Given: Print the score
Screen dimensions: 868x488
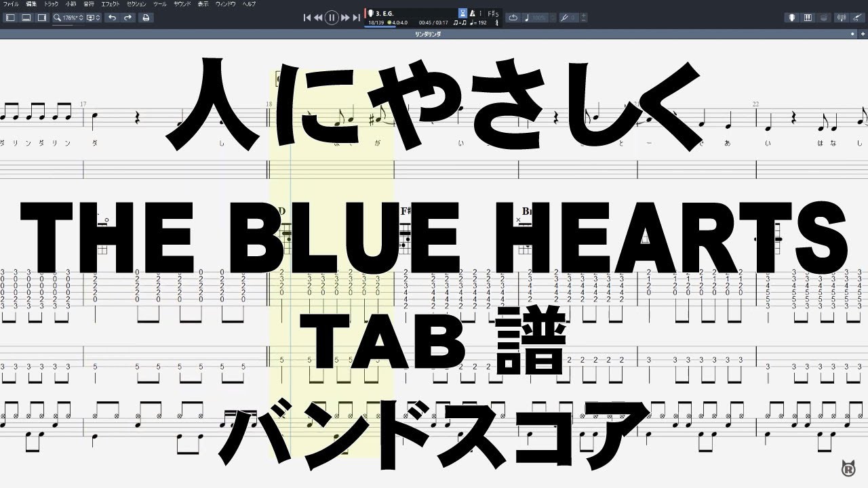Looking at the screenshot, I should click(x=146, y=18).
